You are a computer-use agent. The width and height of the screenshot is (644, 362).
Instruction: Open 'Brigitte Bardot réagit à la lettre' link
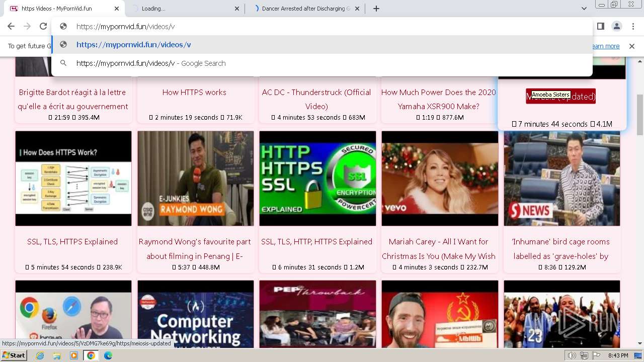click(x=73, y=99)
